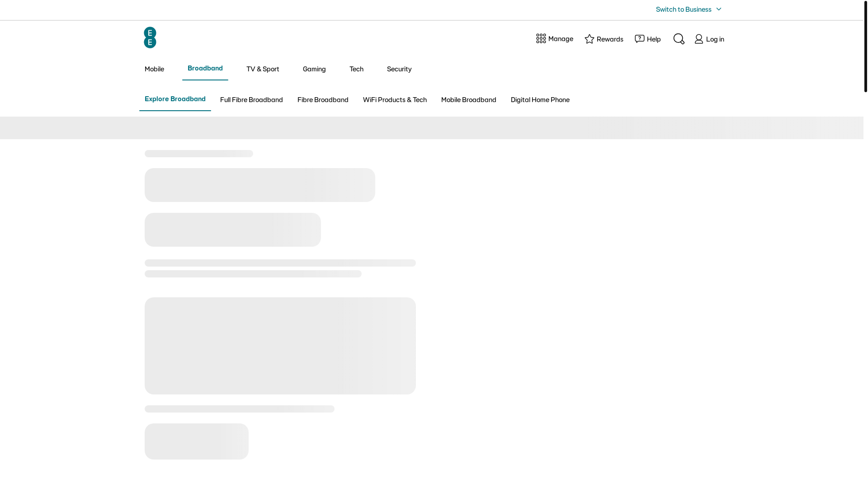
Task: Click the Log in person icon
Action: tap(699, 39)
